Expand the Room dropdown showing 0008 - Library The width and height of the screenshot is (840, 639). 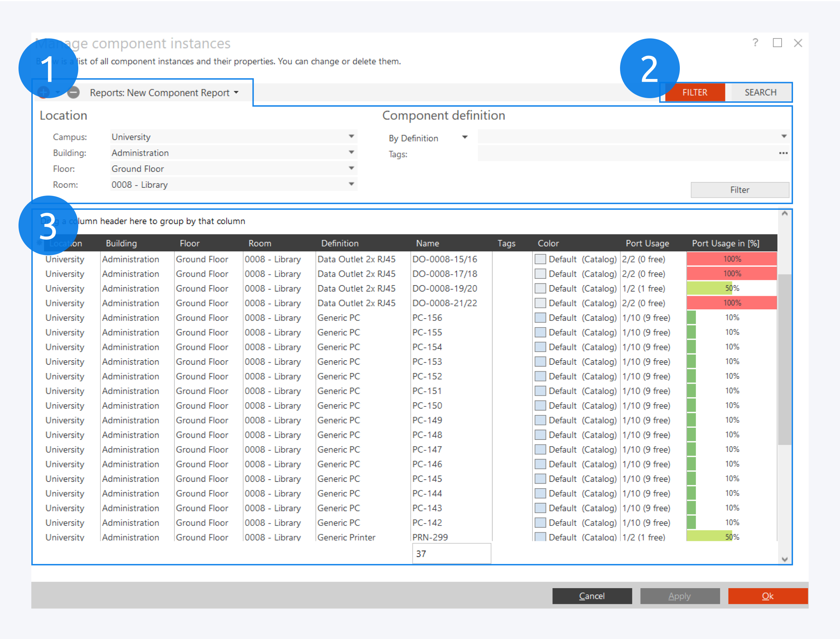[x=351, y=185]
